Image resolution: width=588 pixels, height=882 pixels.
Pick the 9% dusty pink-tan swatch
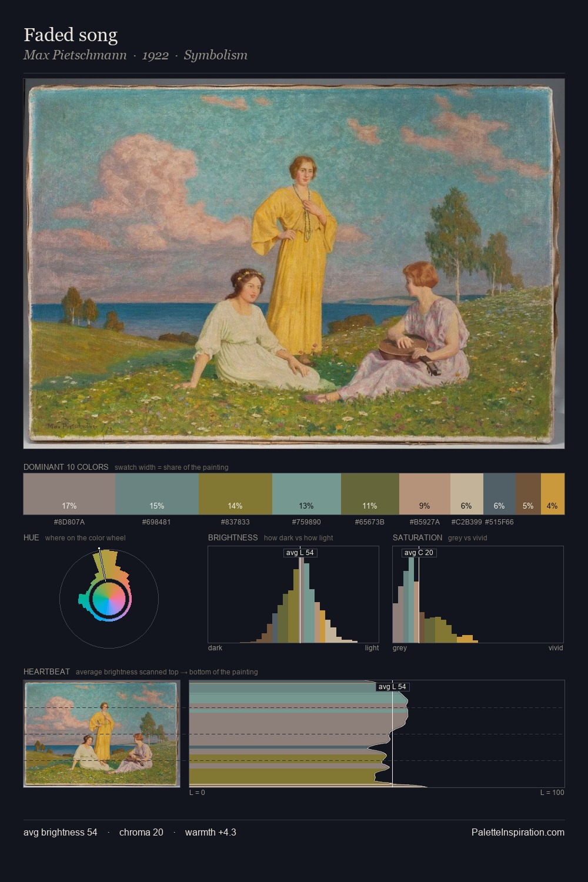425,494
